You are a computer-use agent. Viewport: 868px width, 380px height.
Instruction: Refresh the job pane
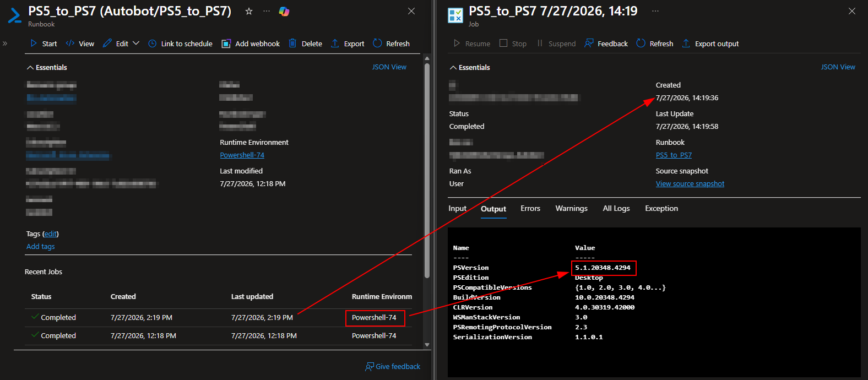[655, 44]
